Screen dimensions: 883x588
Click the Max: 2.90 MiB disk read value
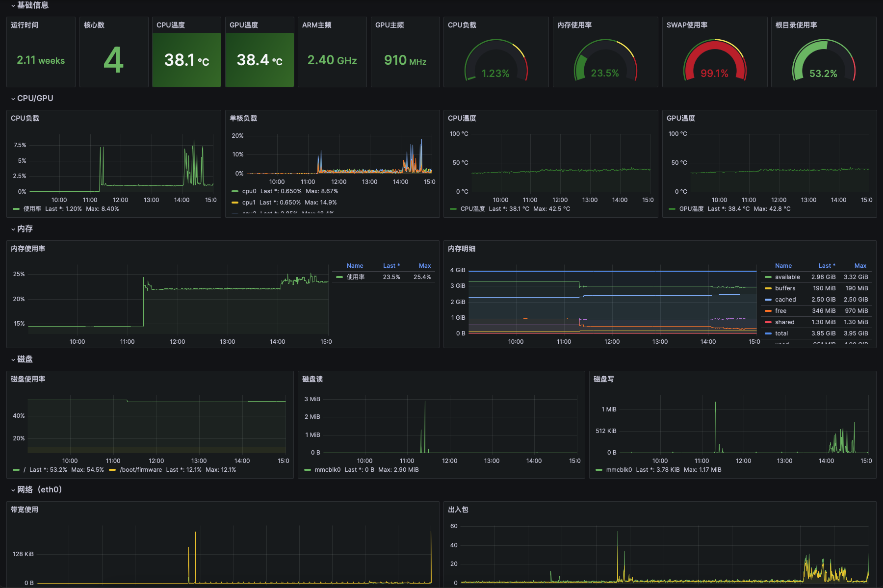coord(398,470)
